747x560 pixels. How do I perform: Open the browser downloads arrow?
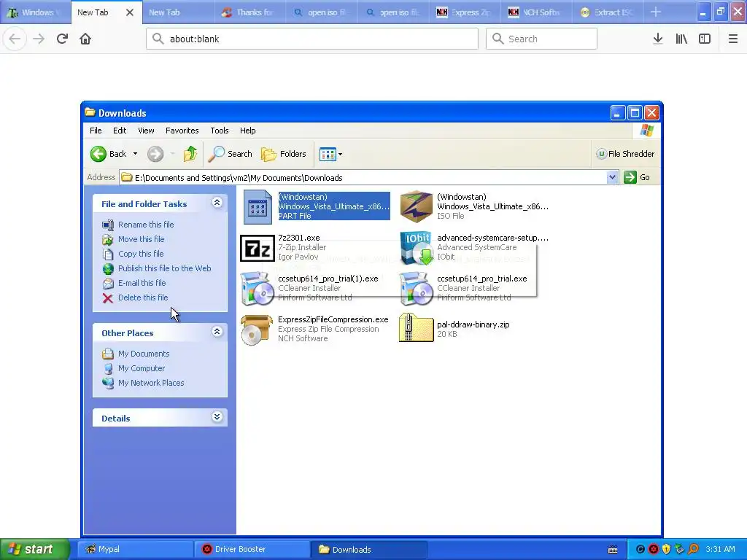pyautogui.click(x=658, y=39)
